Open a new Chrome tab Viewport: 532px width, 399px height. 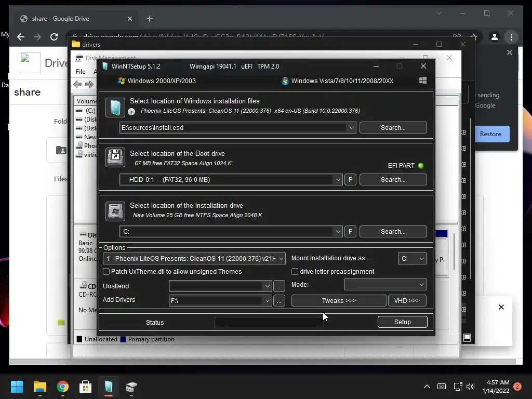(x=150, y=19)
